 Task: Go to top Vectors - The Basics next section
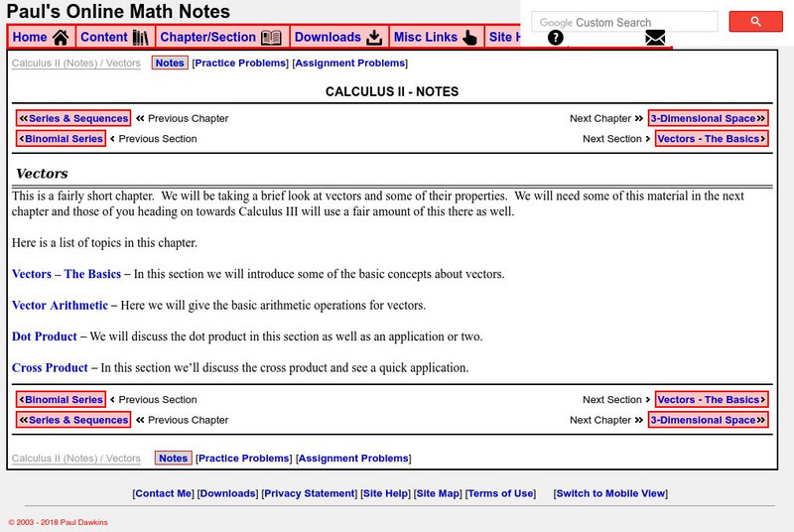[712, 138]
